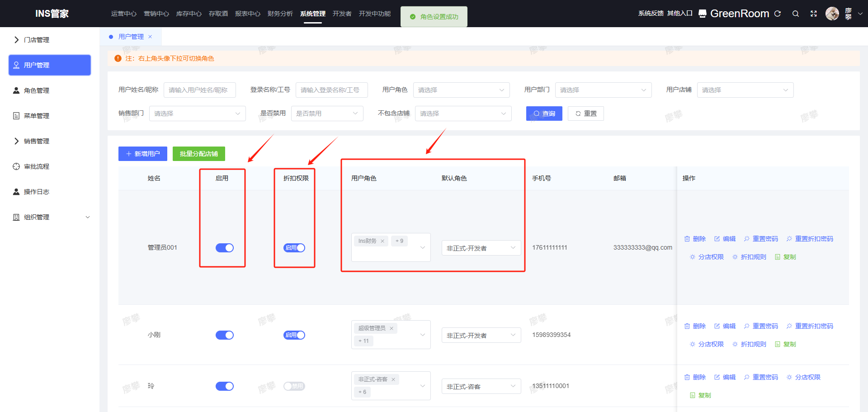Screen dimensions: 868x412
Task: Open 折扣规则 for 小刚
Action: click(749, 344)
